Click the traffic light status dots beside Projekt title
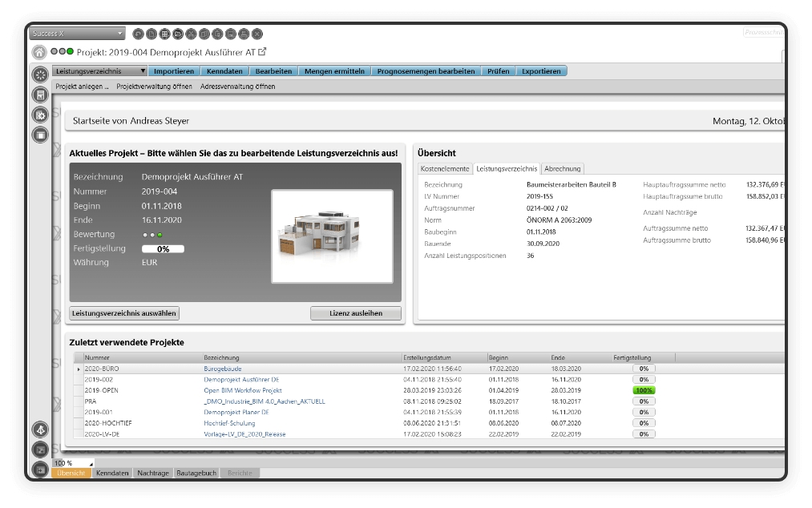Screen dimensions: 812x508 (63, 52)
